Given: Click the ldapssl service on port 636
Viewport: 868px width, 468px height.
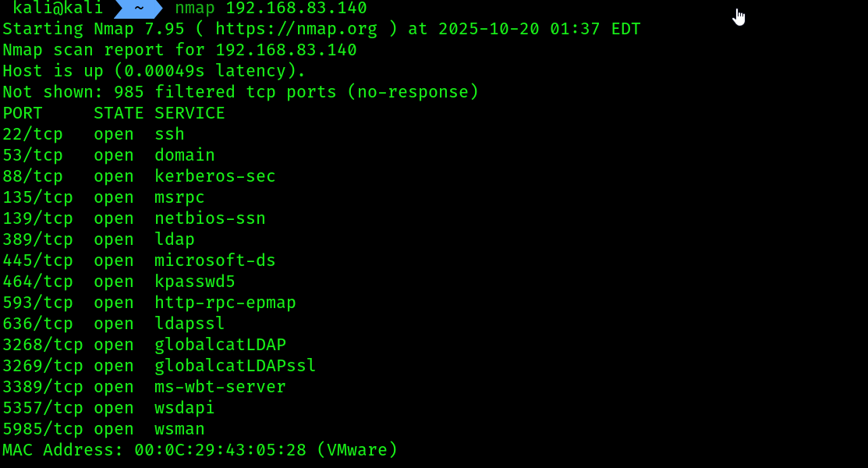Looking at the screenshot, I should coord(190,324).
